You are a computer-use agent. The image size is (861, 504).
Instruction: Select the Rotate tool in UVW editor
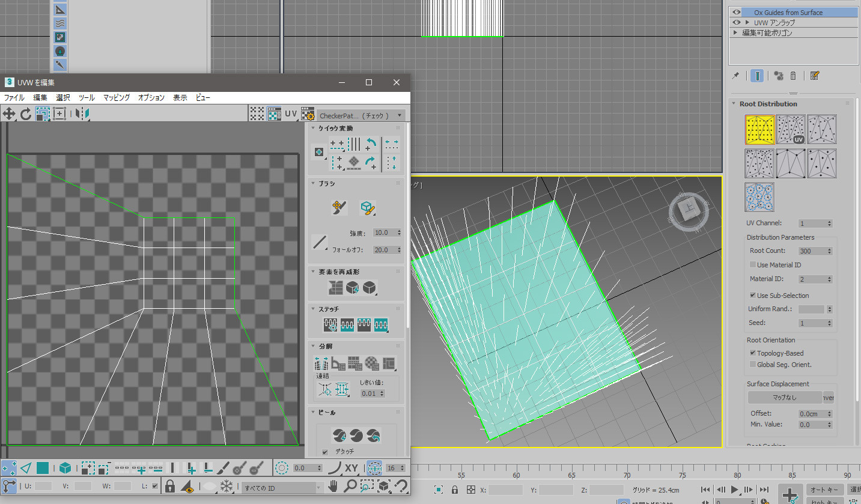point(26,114)
